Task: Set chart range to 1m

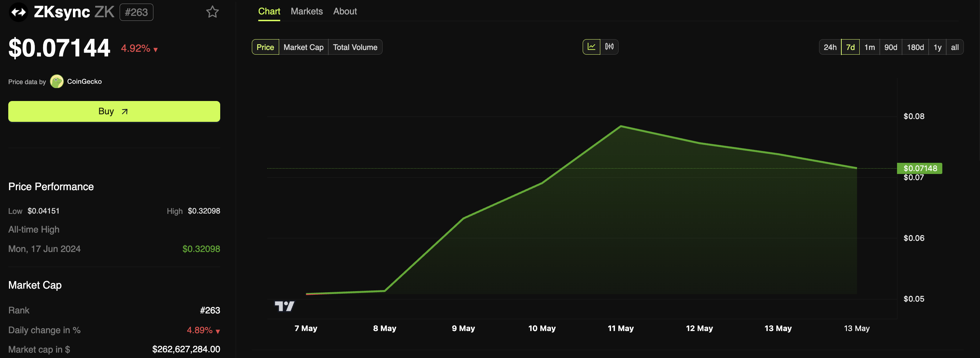Action: click(870, 47)
